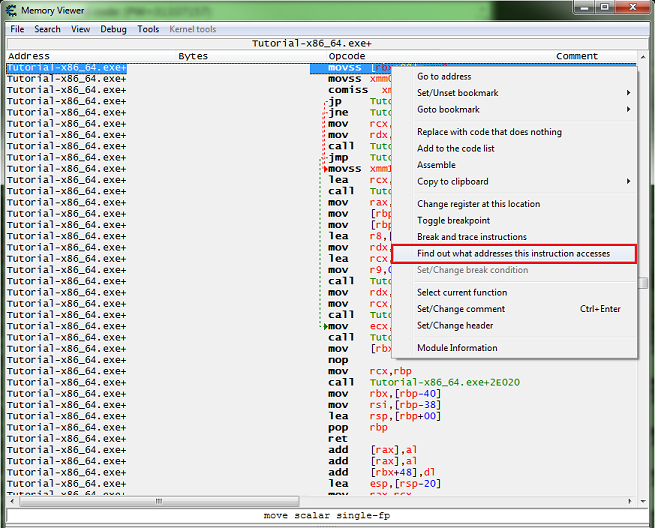The height and width of the screenshot is (528, 655).
Task: Expand the Copy to clipboard submenu arrow
Action: click(x=628, y=181)
